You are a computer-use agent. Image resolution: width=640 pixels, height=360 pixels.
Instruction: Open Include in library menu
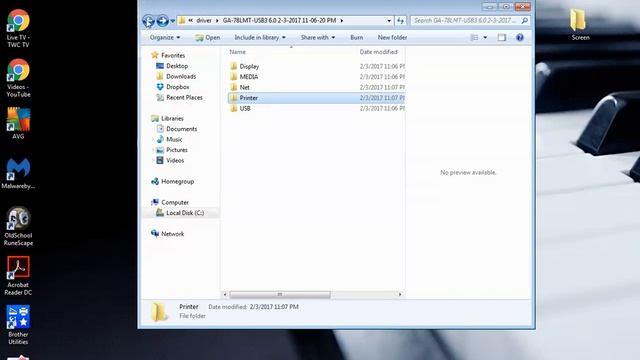click(260, 38)
